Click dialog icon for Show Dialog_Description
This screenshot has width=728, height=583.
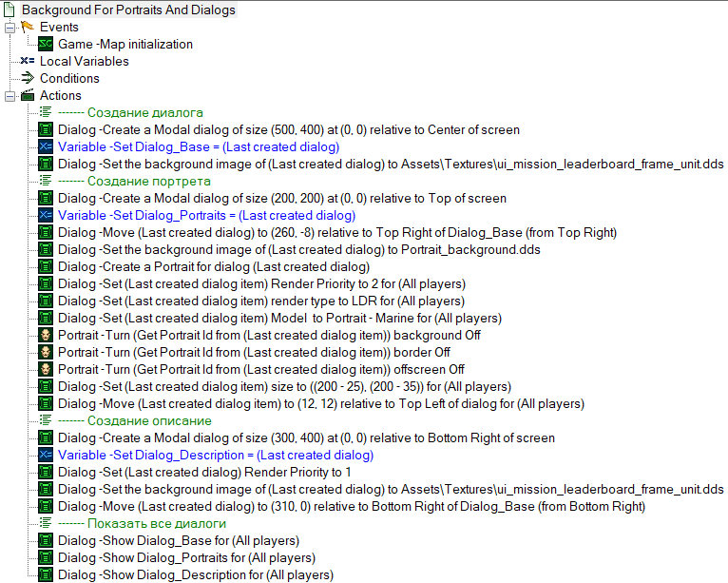click(x=45, y=574)
